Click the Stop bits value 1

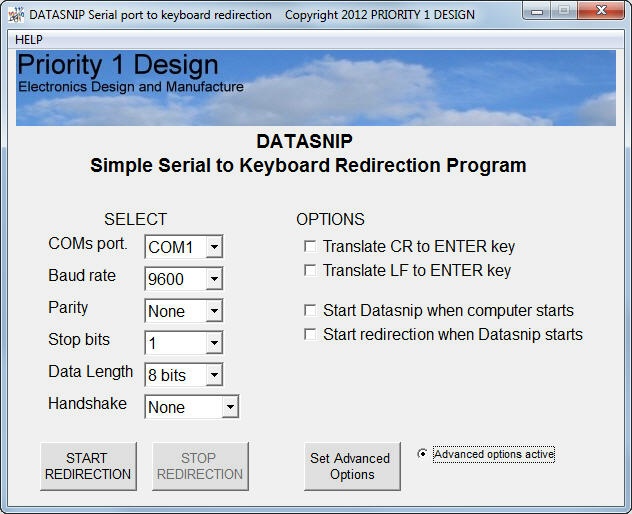pos(176,343)
